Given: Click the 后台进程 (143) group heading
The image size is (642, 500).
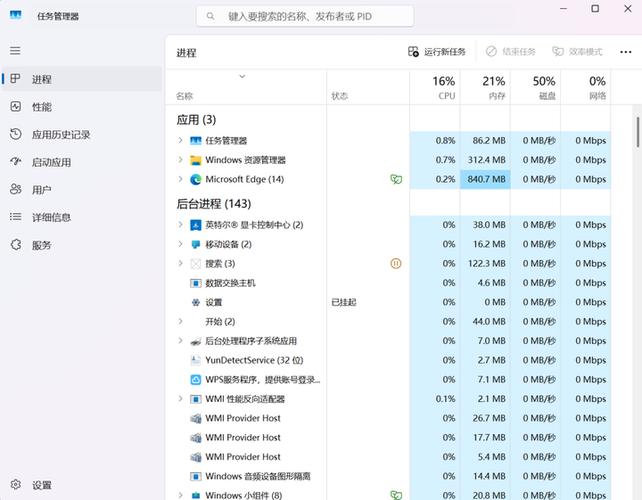Looking at the screenshot, I should click(x=214, y=204).
